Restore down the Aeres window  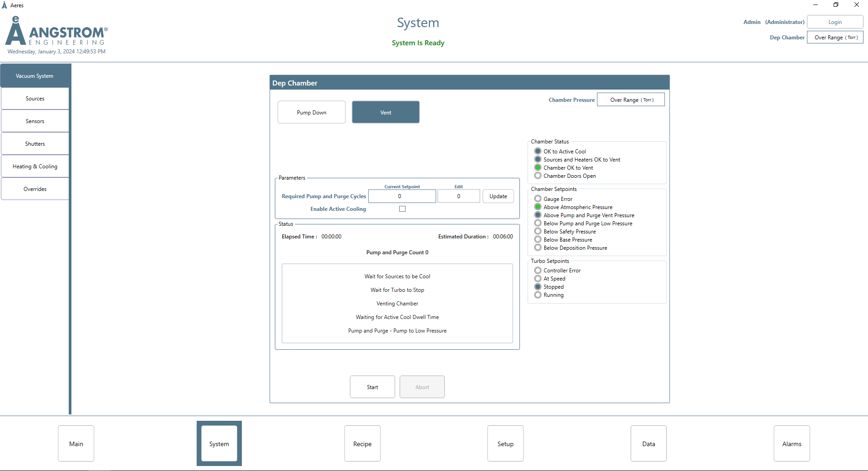[x=836, y=5]
